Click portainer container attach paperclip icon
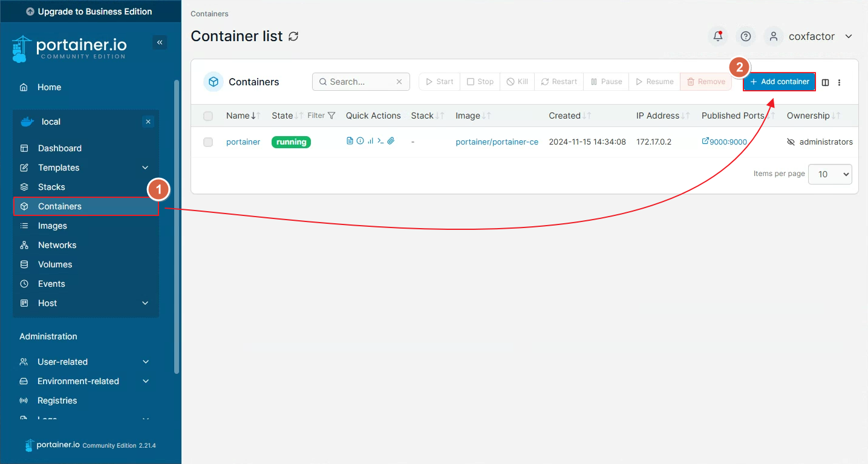Image resolution: width=868 pixels, height=464 pixels. [391, 141]
